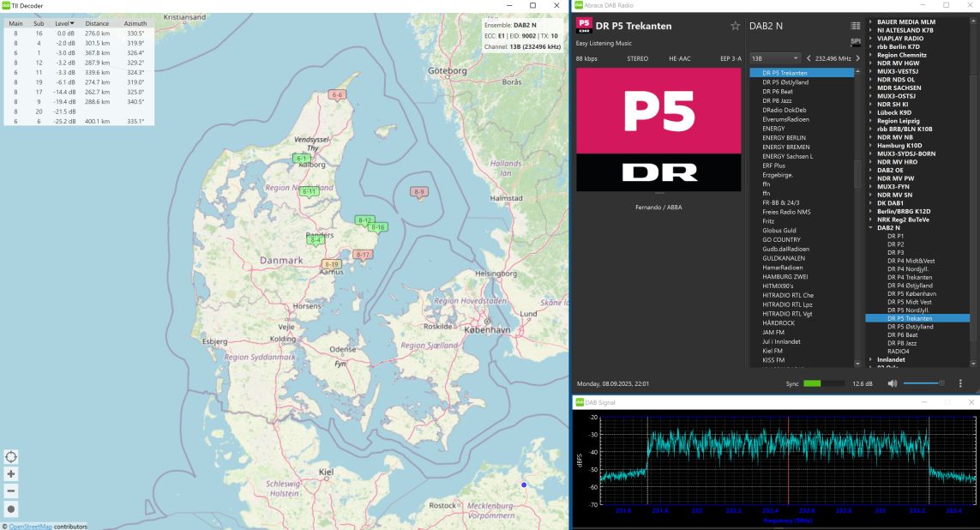Image resolution: width=980 pixels, height=530 pixels.
Task: Toggle the filled-circle map button
Action: (x=11, y=509)
